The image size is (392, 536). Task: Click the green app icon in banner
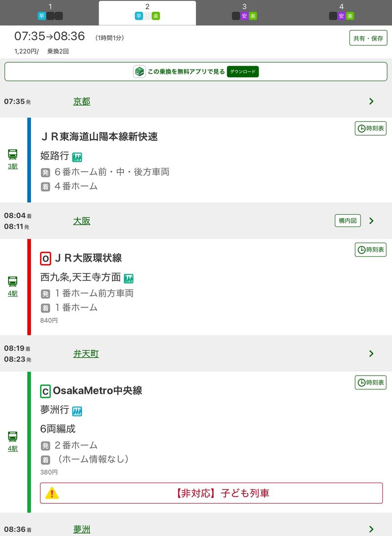(x=140, y=72)
